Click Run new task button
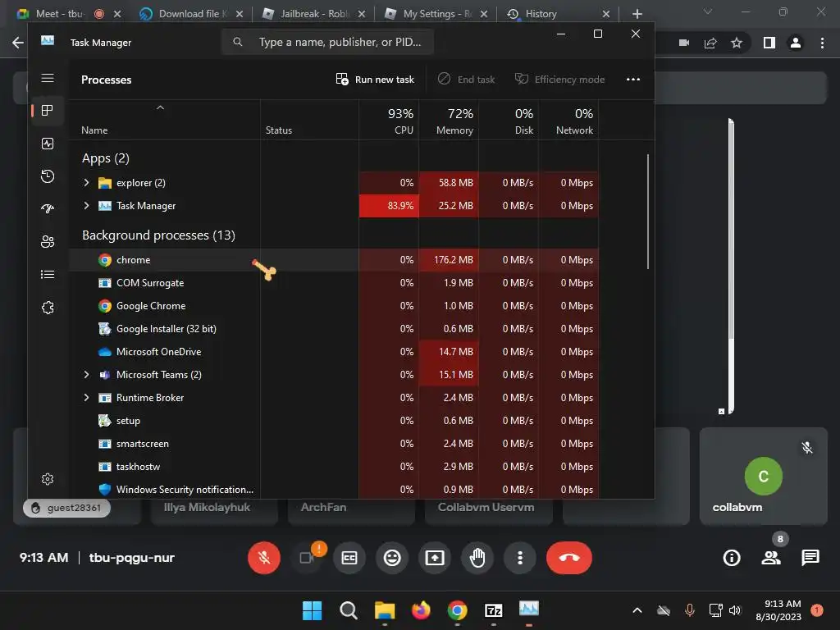The height and width of the screenshot is (630, 840). pyautogui.click(x=374, y=80)
